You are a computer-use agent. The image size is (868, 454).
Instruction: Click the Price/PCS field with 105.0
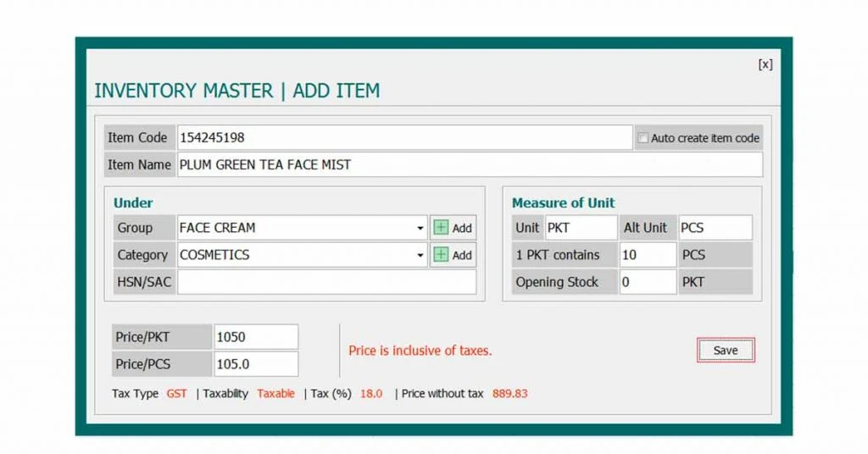256,364
